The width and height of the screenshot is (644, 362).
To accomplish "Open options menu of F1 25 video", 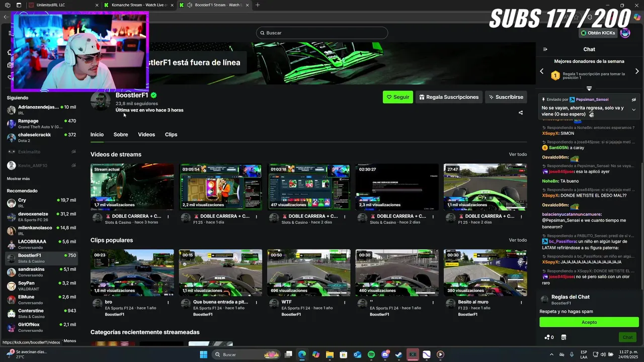I will pyautogui.click(x=257, y=217).
